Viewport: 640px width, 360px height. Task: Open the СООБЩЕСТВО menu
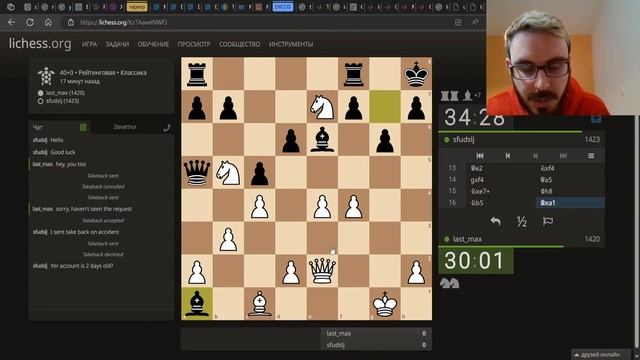pyautogui.click(x=240, y=44)
